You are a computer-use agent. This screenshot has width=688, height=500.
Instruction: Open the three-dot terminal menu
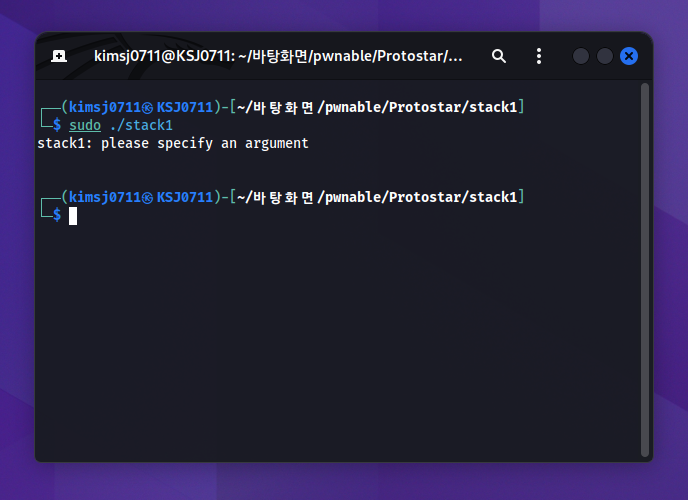tap(539, 56)
